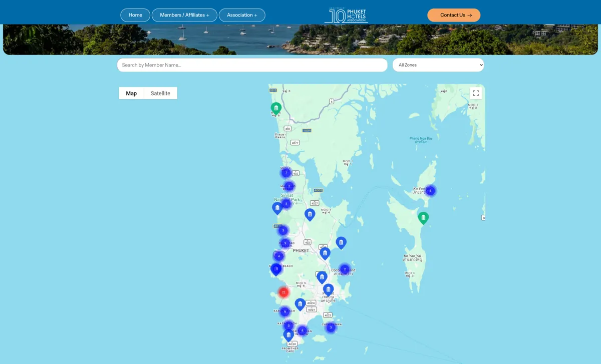
Task: Expand the Association menu
Action: click(x=242, y=15)
